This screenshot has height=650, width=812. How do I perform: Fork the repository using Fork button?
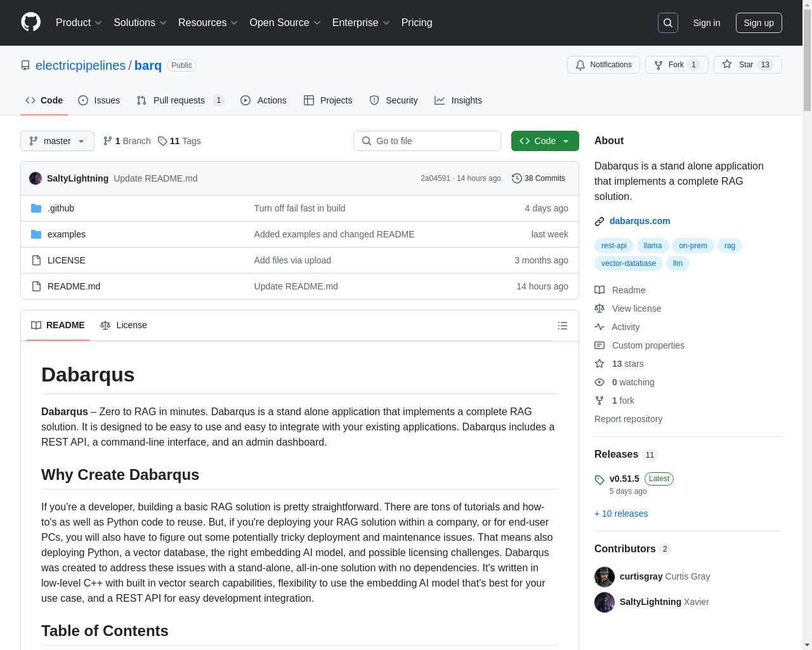677,65
